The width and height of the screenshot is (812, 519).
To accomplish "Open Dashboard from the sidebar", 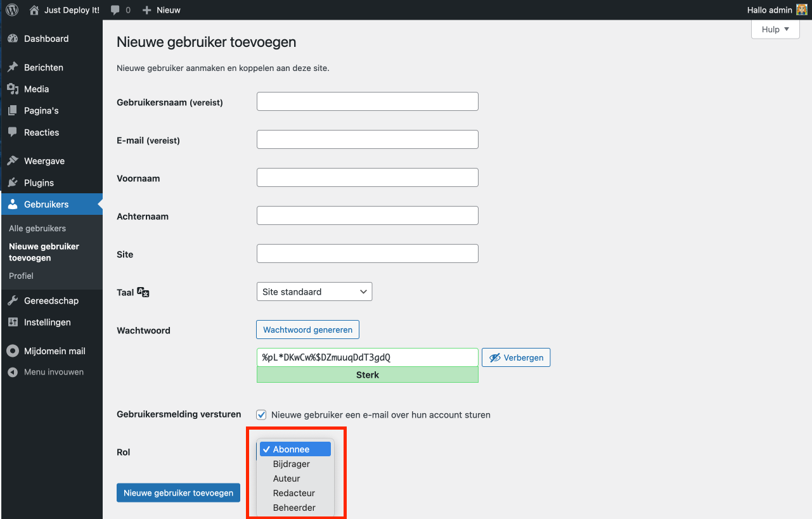I will coord(46,39).
